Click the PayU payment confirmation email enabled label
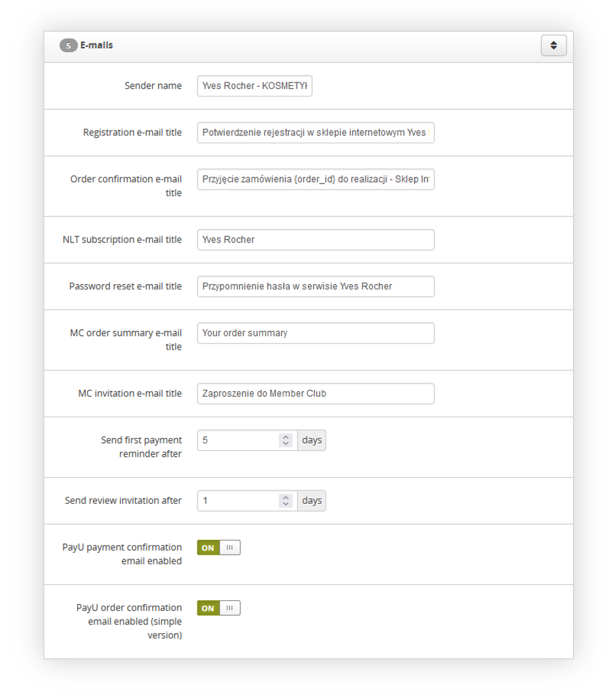 coord(122,554)
